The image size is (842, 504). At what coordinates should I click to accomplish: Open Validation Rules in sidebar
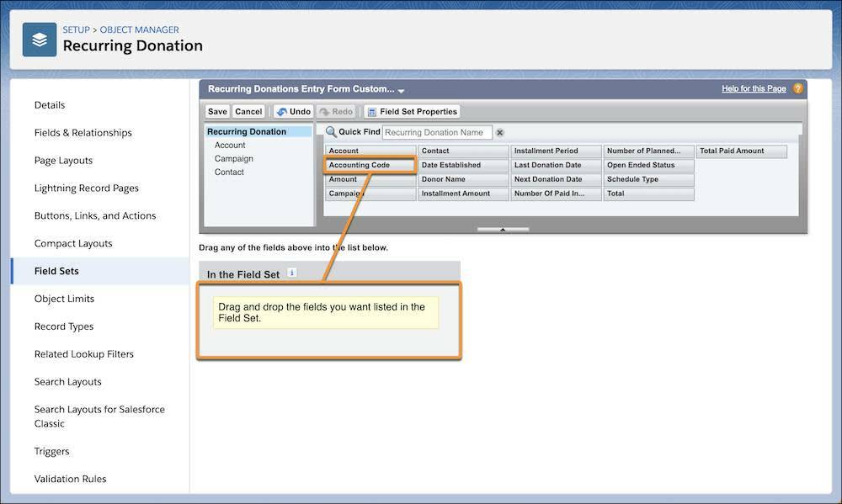[x=71, y=479]
